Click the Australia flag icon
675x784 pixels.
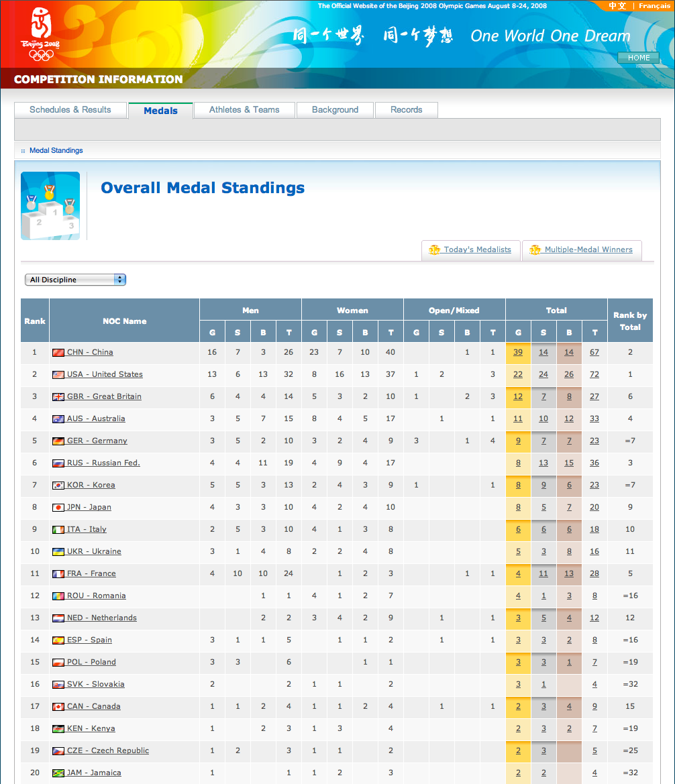(x=58, y=418)
